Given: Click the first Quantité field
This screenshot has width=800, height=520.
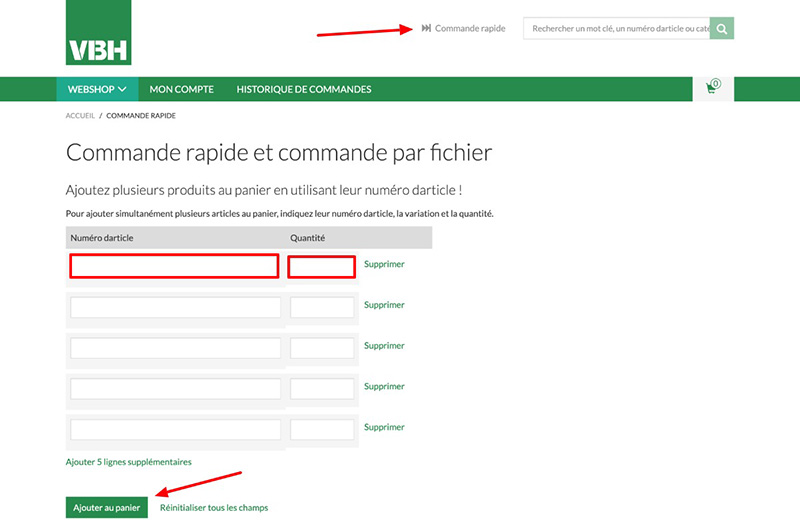Looking at the screenshot, I should [x=321, y=266].
